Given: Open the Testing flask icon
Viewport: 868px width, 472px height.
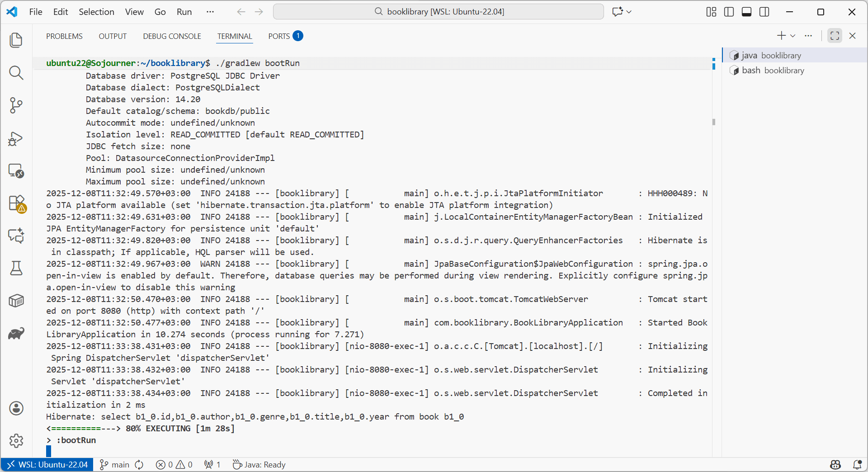Looking at the screenshot, I should [16, 268].
